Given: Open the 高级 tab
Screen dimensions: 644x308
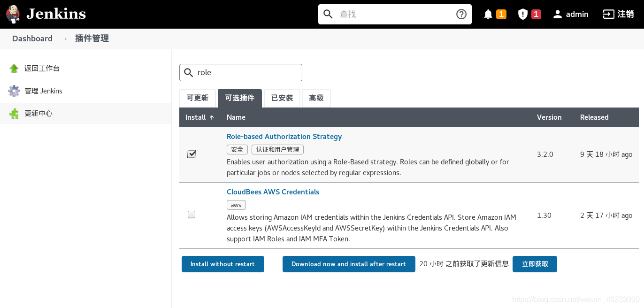Looking at the screenshot, I should point(316,98).
